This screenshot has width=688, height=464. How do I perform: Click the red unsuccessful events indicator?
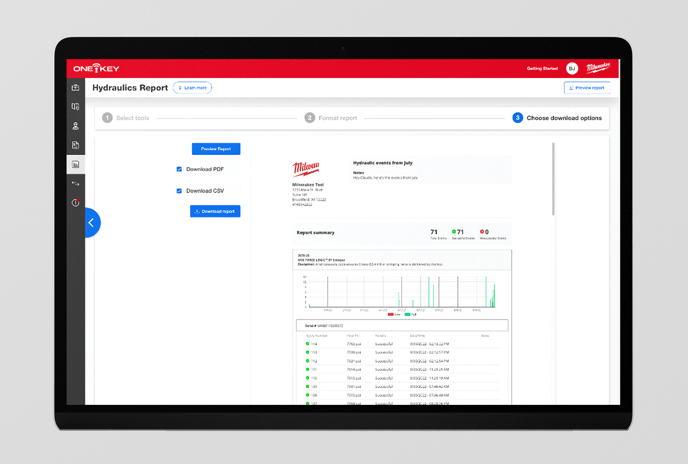click(x=482, y=231)
